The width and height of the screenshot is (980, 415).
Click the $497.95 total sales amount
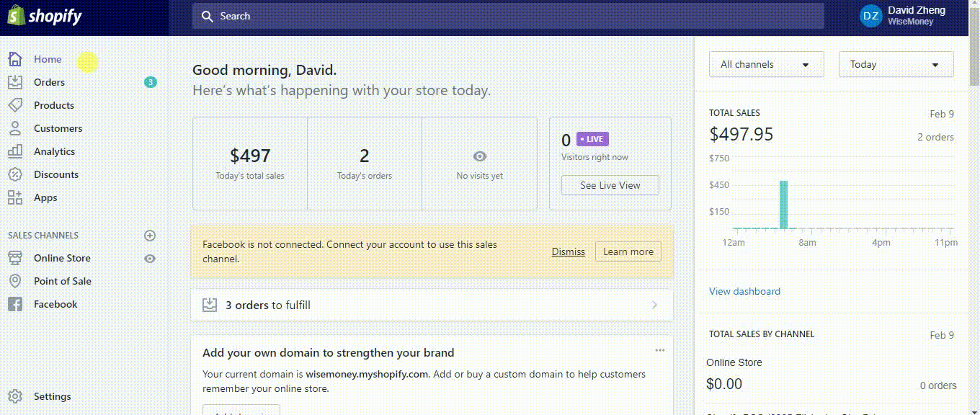click(x=741, y=134)
